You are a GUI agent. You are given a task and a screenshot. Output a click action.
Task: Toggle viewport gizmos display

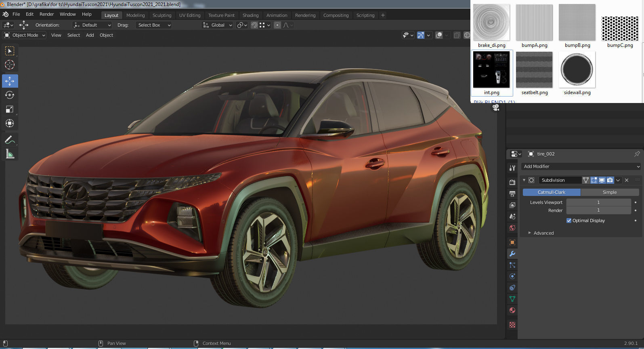(420, 35)
